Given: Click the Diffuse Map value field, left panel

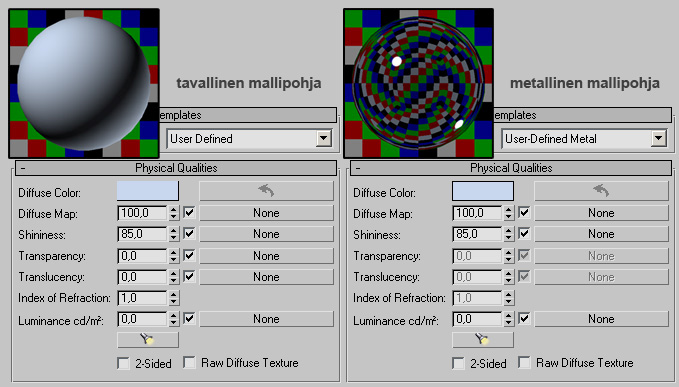Looking at the screenshot, I should pyautogui.click(x=142, y=213).
